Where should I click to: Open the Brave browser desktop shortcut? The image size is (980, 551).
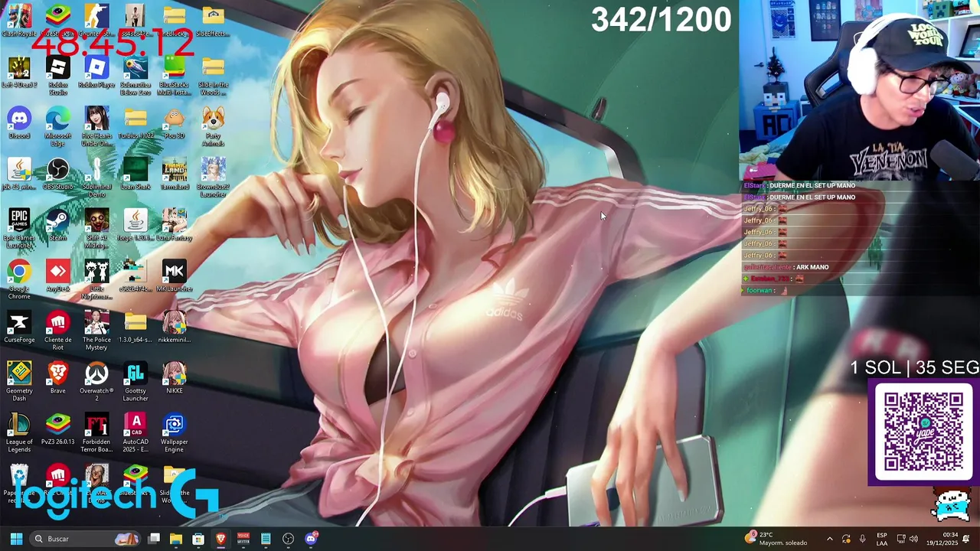tap(58, 377)
